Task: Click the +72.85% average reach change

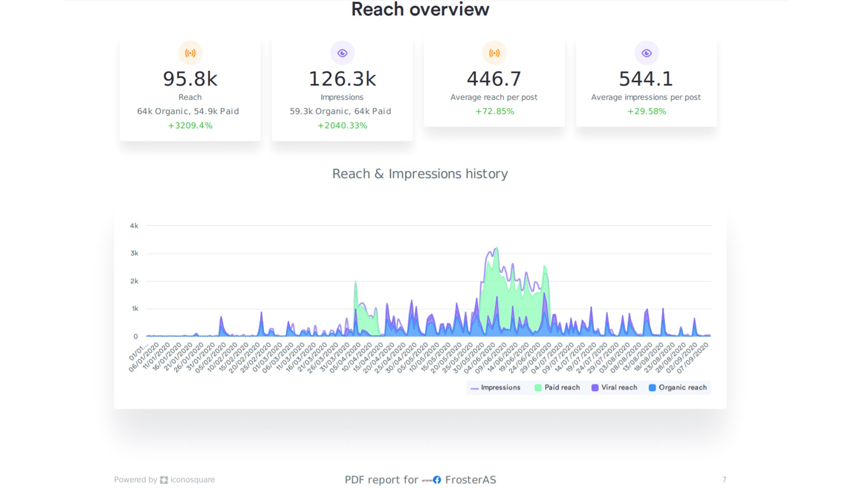Action: coord(494,112)
